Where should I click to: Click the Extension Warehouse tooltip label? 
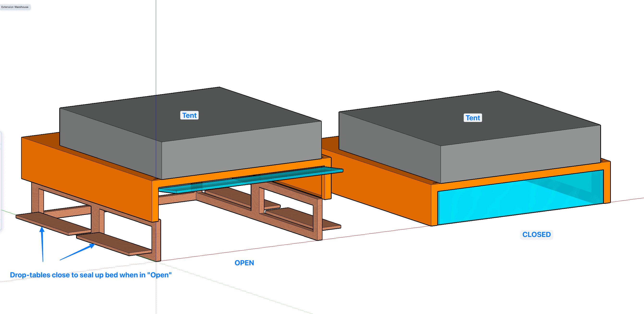(x=15, y=7)
